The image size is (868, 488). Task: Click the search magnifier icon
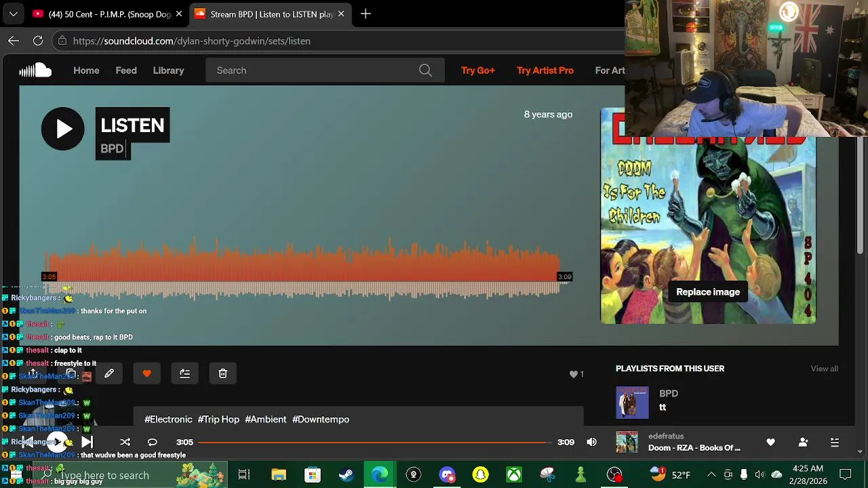pyautogui.click(x=425, y=70)
